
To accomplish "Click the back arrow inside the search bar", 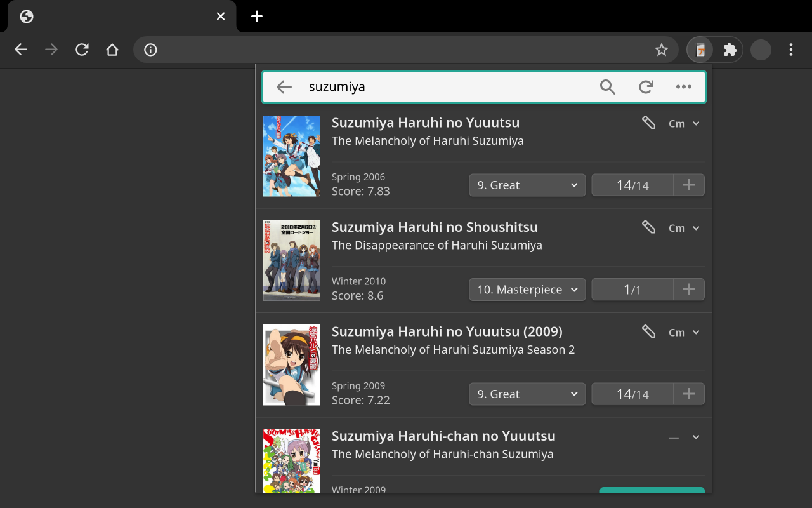I will (x=284, y=87).
